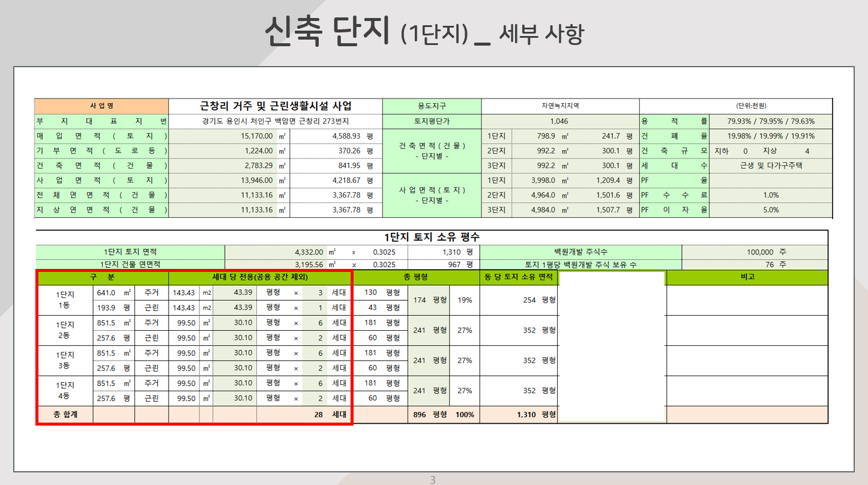Click the 1동 pyeong value '193.9'

point(107,308)
